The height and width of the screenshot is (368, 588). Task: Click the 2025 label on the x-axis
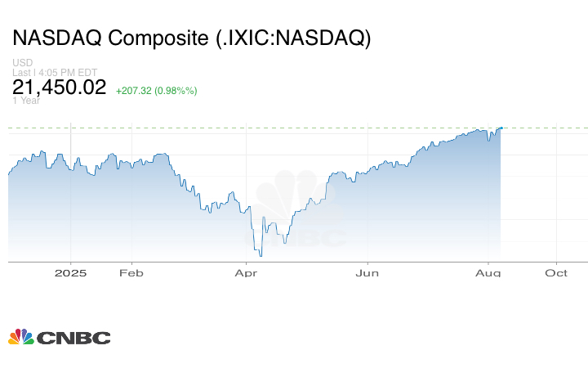coord(71,272)
